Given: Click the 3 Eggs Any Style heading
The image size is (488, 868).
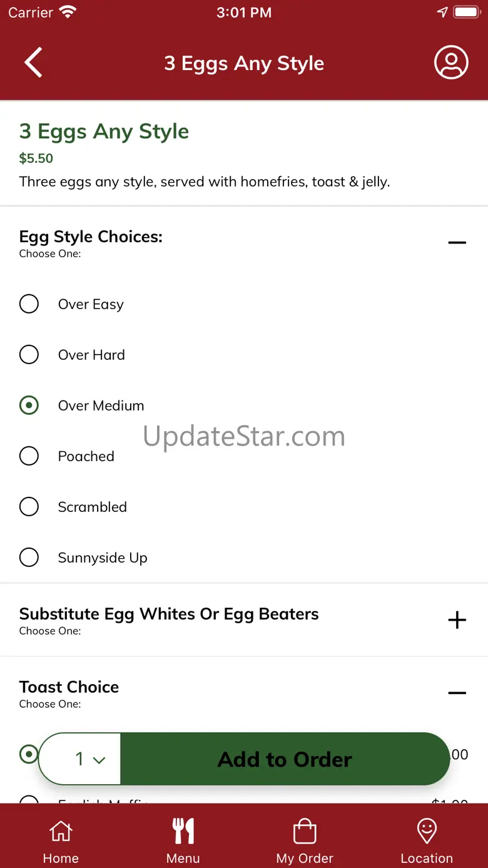Looking at the screenshot, I should click(x=104, y=131).
